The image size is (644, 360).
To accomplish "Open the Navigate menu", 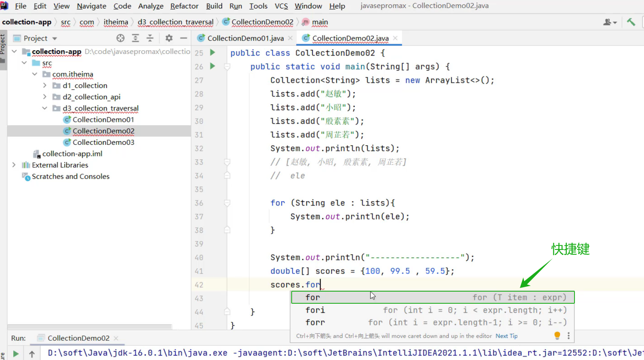I will tap(92, 6).
